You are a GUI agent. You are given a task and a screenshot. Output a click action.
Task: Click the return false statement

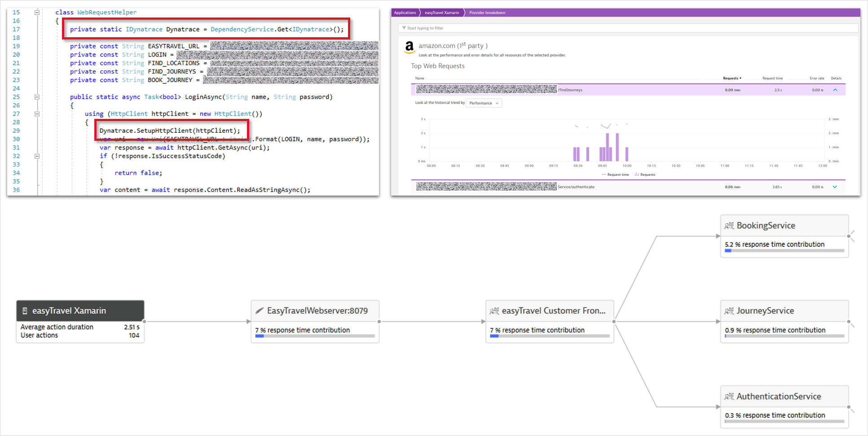(138, 173)
